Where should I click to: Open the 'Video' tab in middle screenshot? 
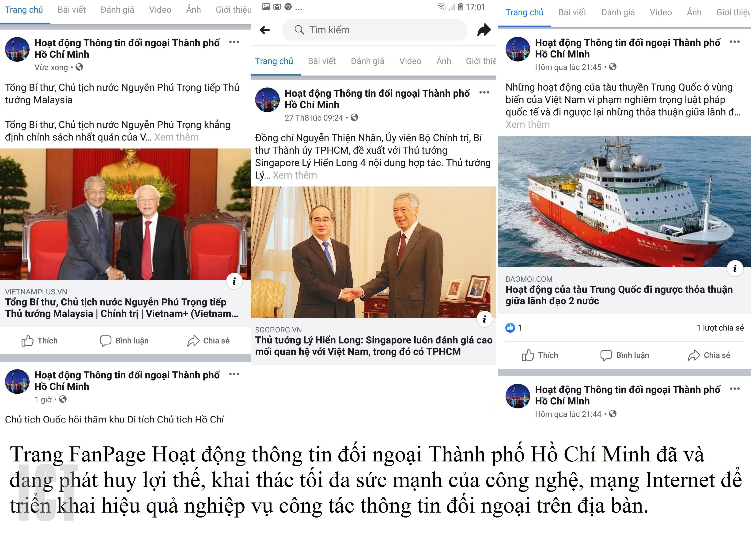tap(410, 61)
